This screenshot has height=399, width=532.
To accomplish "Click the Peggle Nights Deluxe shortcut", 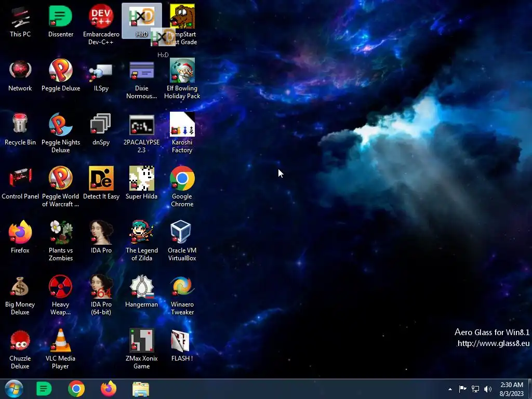I will point(61,133).
